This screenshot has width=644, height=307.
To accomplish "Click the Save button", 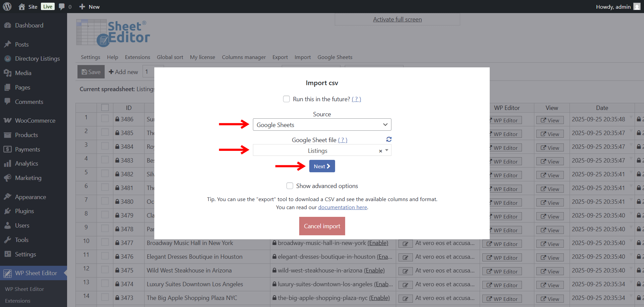I will (91, 72).
